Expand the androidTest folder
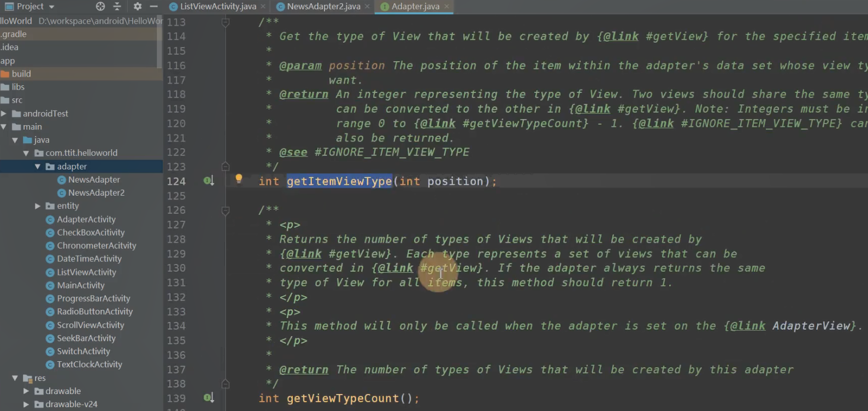This screenshot has height=411, width=868. point(4,114)
